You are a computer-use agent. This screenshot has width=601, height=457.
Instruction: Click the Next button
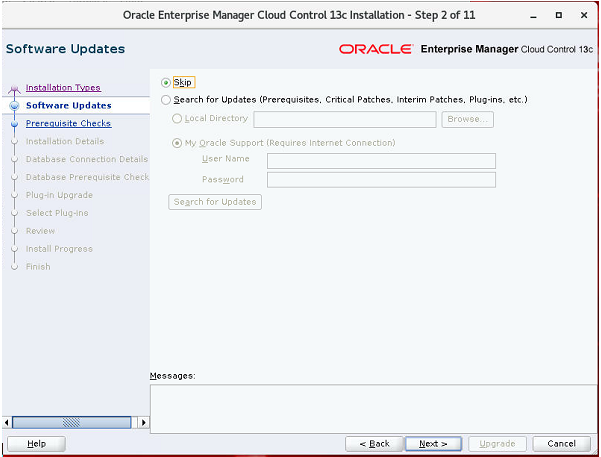pos(433,443)
